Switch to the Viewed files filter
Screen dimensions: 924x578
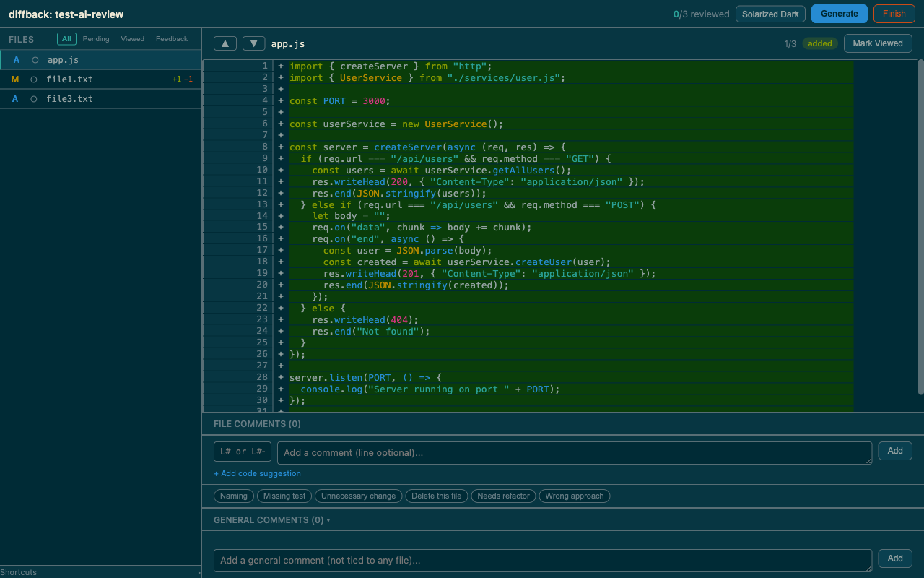click(133, 39)
